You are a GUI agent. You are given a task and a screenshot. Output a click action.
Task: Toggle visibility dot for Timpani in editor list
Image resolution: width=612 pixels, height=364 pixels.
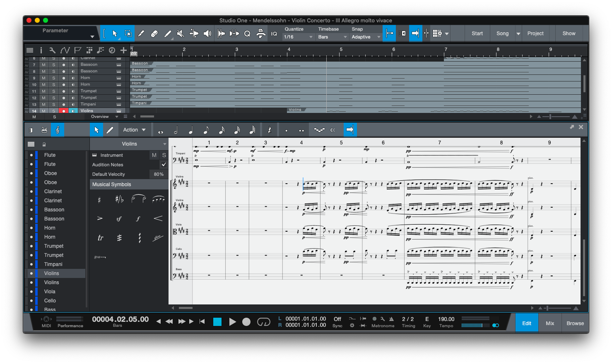(31, 264)
